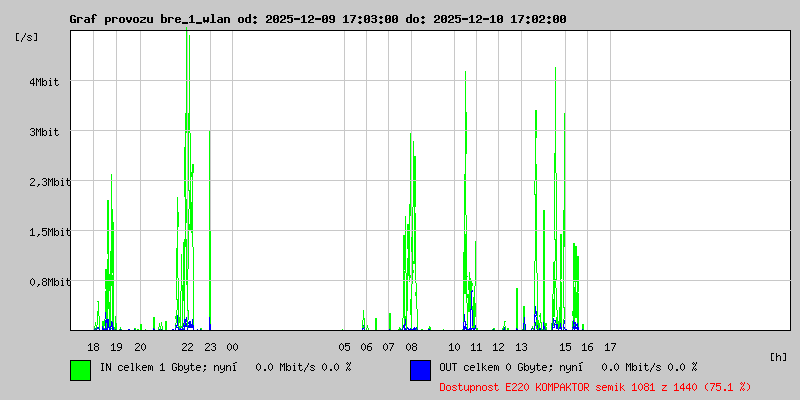This screenshot has height=400, width=800.
Task: Click the green IN legend swatch
Action: point(81,370)
